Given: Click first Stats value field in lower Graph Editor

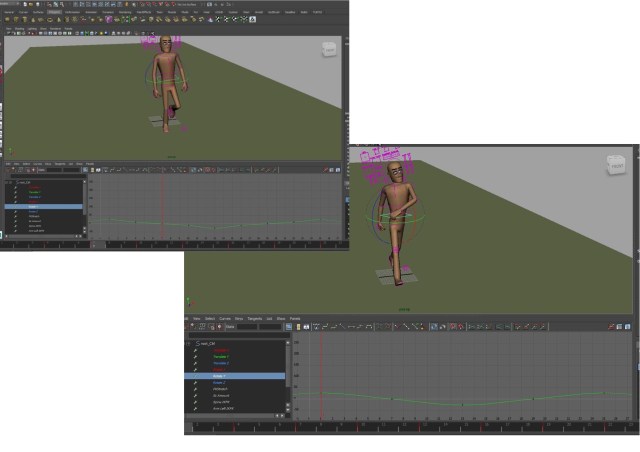Looking at the screenshot, I should coord(247,327).
